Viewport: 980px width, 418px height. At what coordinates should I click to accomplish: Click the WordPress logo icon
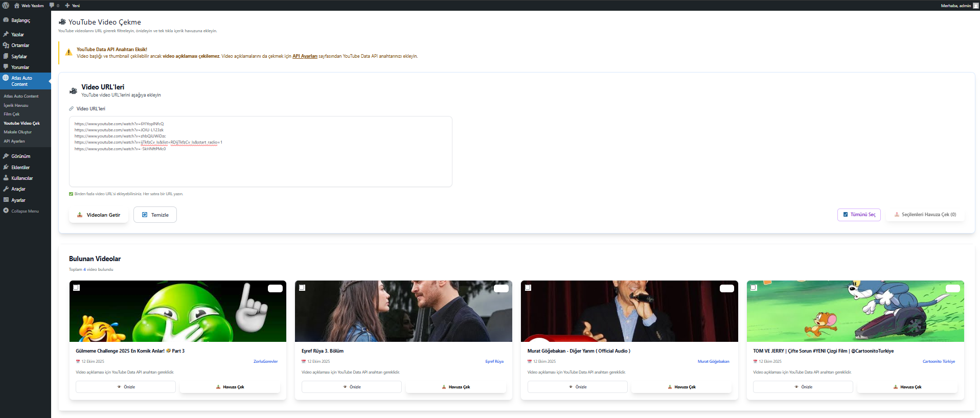pyautogui.click(x=6, y=6)
